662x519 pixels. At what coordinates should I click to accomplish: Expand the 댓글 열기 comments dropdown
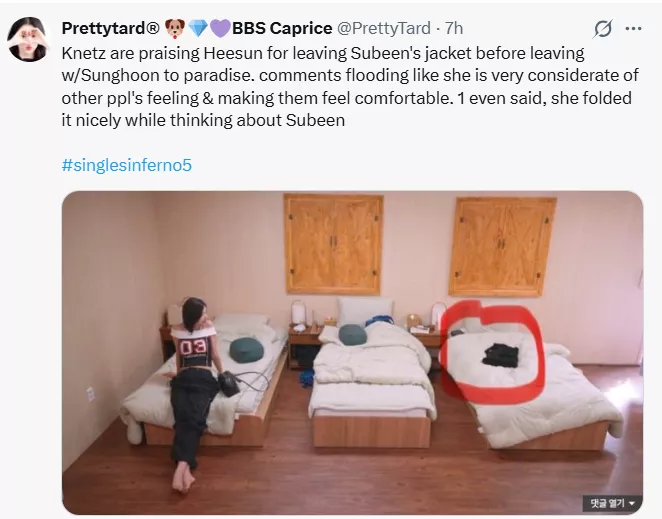click(613, 503)
